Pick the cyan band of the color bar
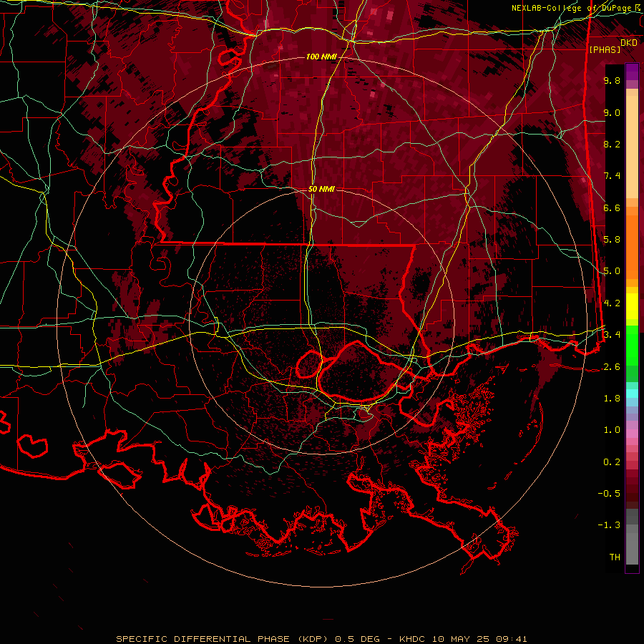644x644 pixels. pyautogui.click(x=632, y=394)
